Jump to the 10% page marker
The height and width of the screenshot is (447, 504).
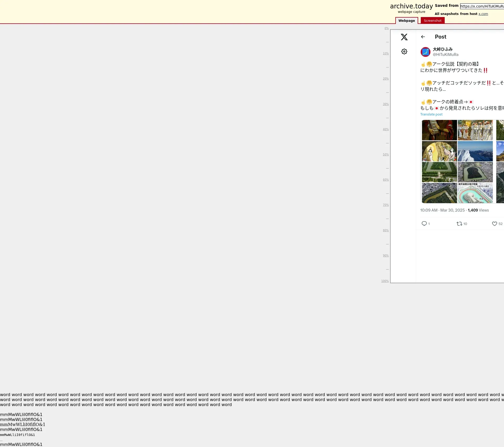coord(385,54)
